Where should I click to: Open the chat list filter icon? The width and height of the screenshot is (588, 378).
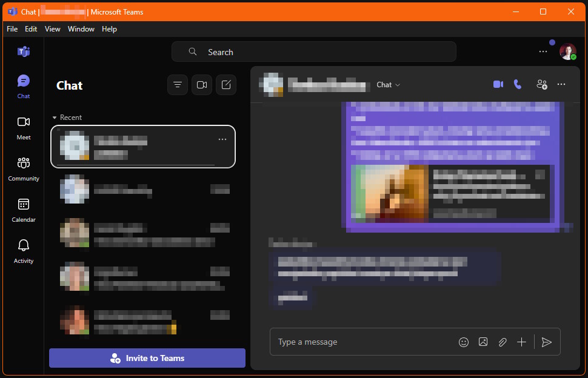[178, 85]
